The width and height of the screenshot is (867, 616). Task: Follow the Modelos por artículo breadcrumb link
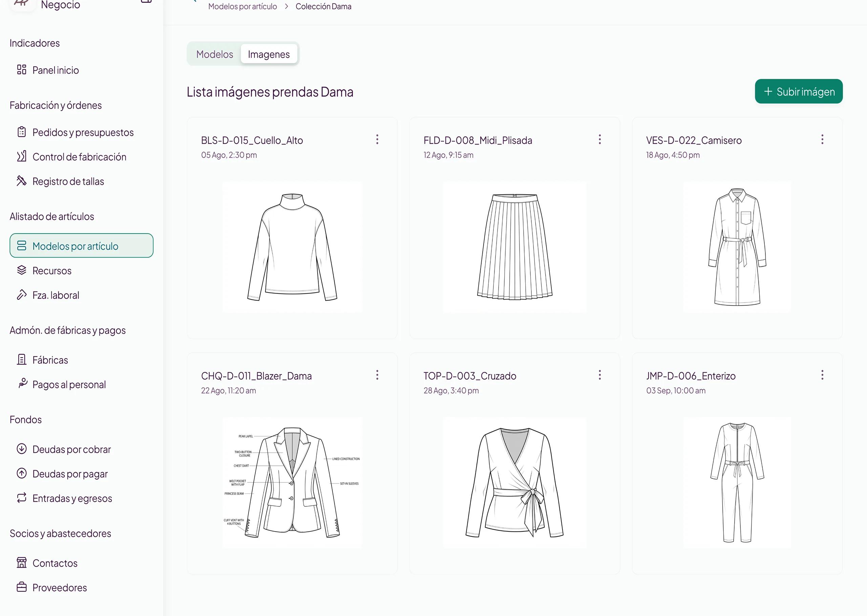(242, 6)
